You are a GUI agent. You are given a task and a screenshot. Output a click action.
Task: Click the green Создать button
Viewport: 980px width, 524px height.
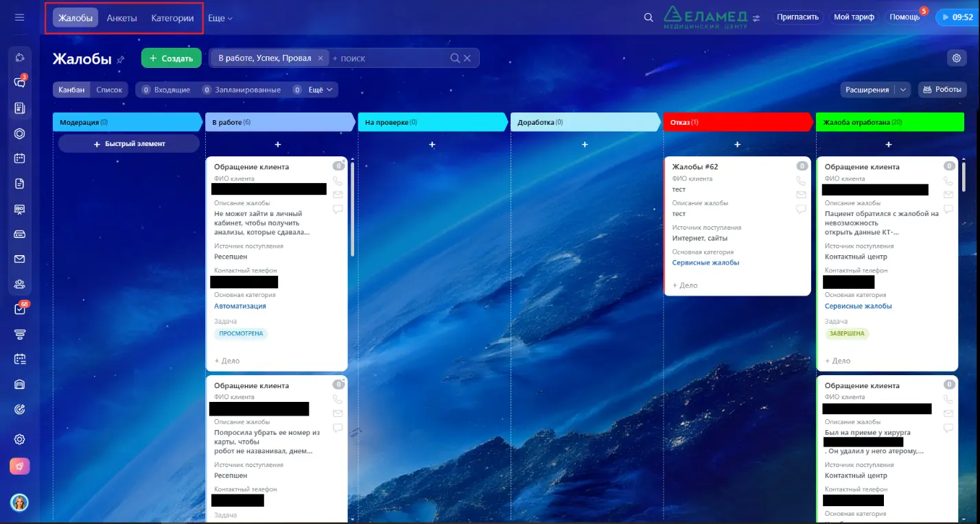click(170, 58)
